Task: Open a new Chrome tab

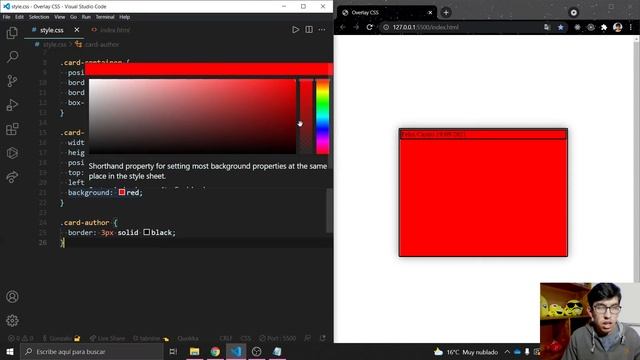Action: [x=446, y=13]
